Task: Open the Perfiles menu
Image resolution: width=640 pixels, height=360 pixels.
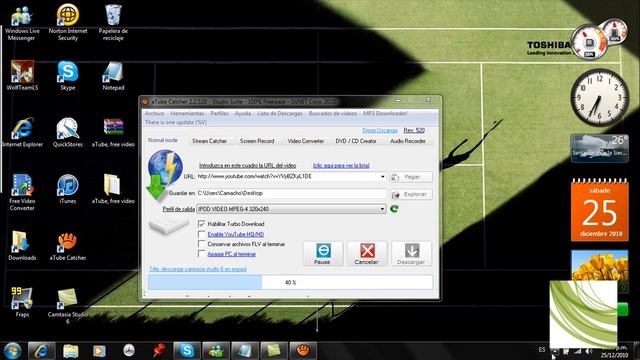Action: (x=220, y=113)
